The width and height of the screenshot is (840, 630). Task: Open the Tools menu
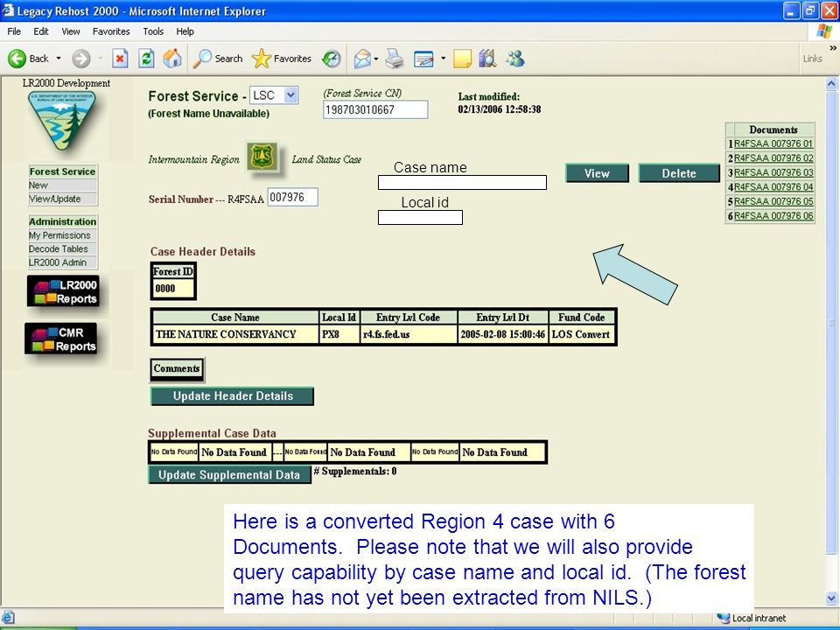[153, 31]
